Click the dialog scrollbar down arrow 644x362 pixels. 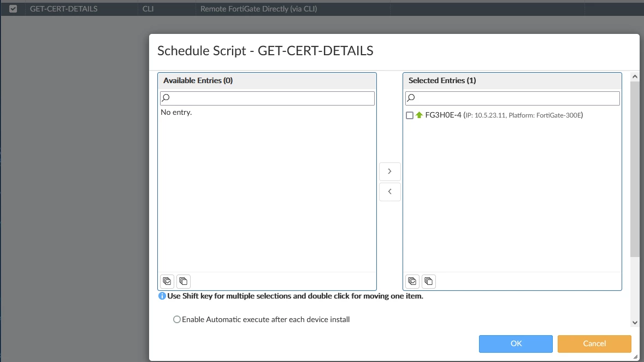tap(635, 323)
